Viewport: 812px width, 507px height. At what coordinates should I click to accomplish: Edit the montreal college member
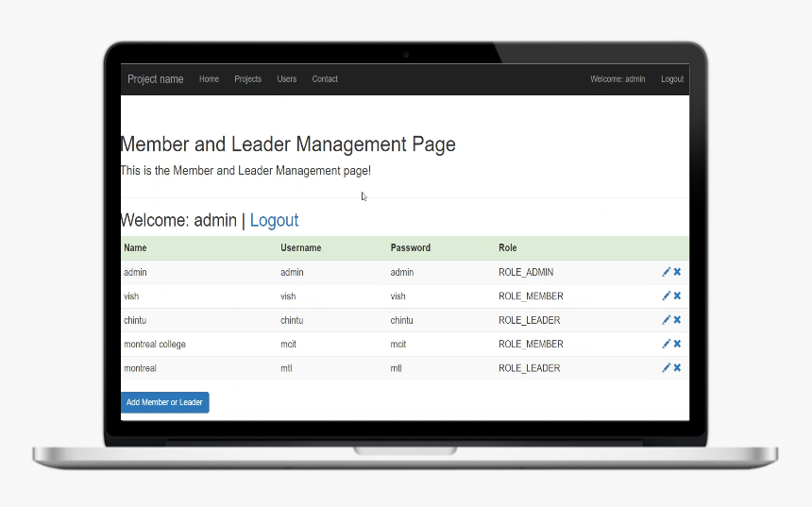coord(666,344)
